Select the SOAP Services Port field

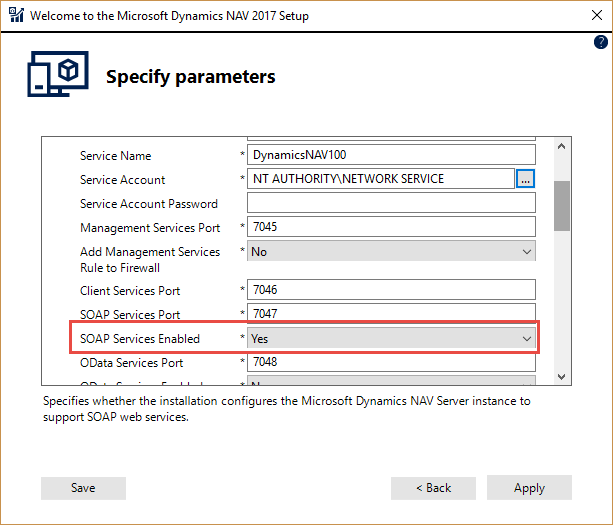[392, 314]
